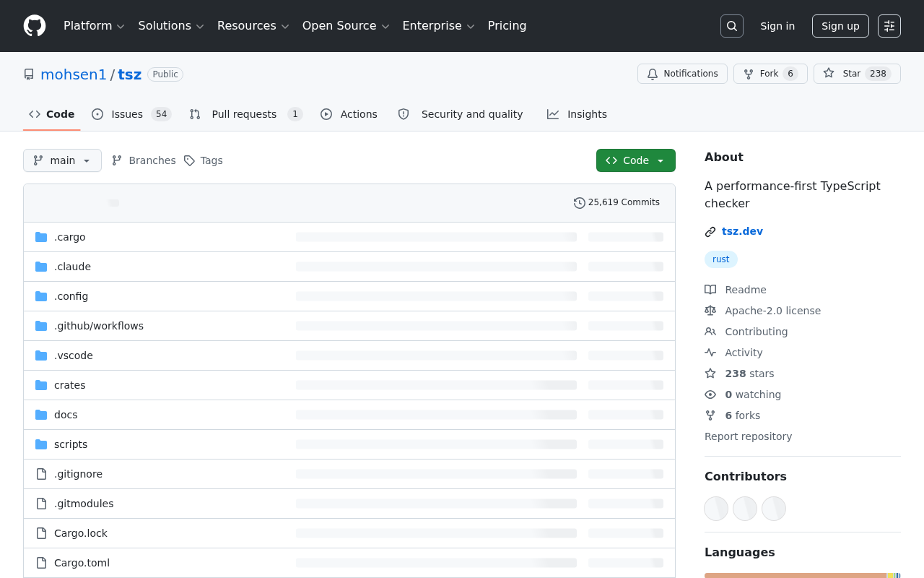Screen dimensions: 924x578
Task: Open the Security and quality tab
Action: coord(461,114)
